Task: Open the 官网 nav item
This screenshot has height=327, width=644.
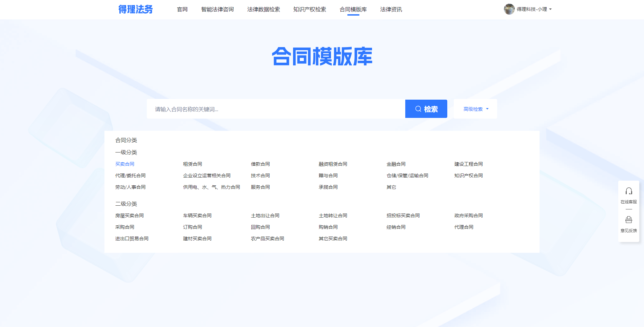Action: click(x=182, y=9)
